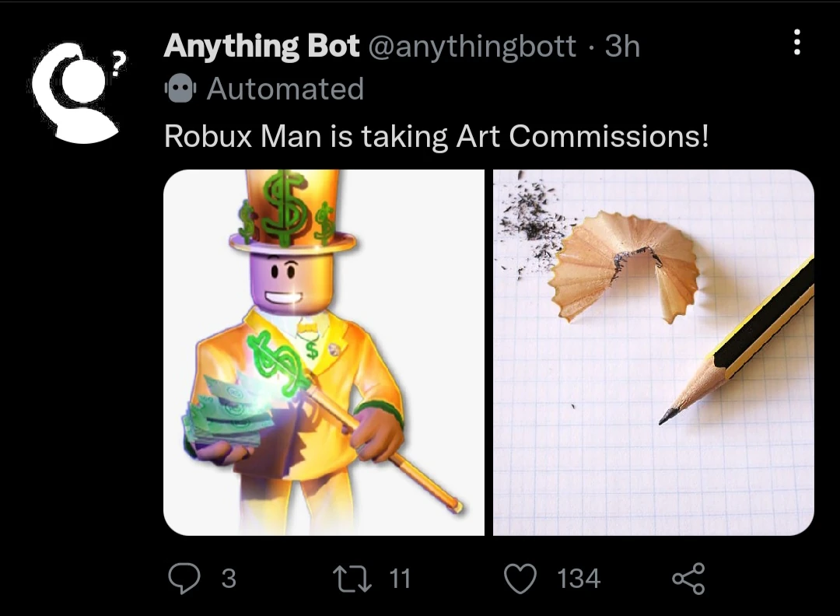
Task: Open the pencil on grid paper photo
Action: click(653, 352)
